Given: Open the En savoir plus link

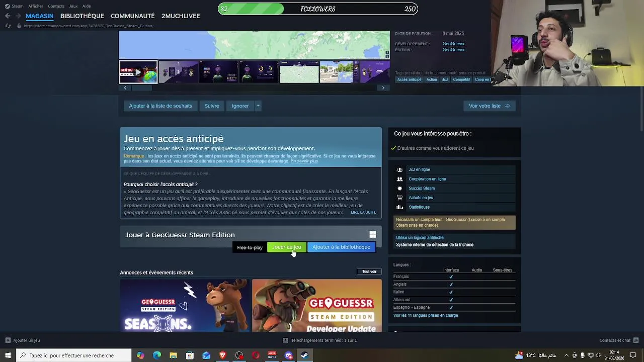Looking at the screenshot, I should click(304, 161).
